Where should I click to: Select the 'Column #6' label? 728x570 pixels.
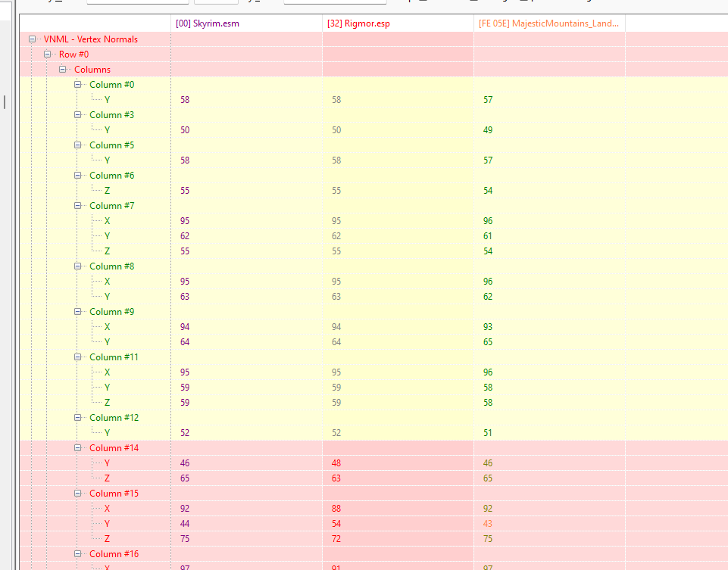point(112,176)
